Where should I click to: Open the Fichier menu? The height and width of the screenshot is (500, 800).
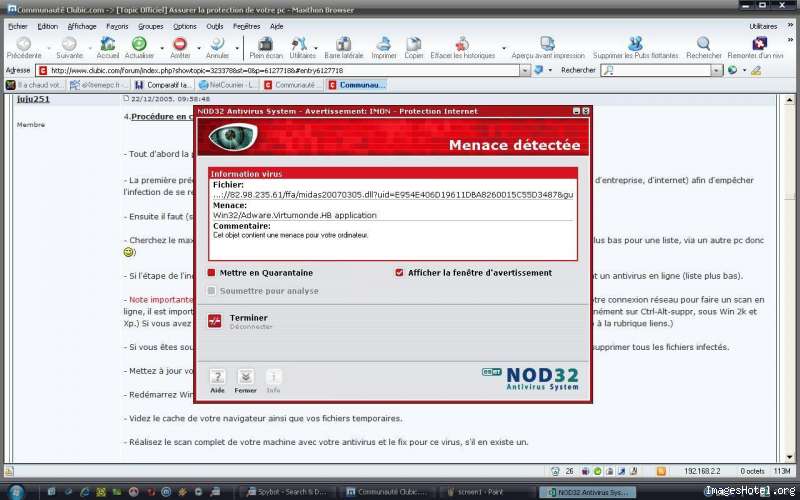[x=18, y=26]
